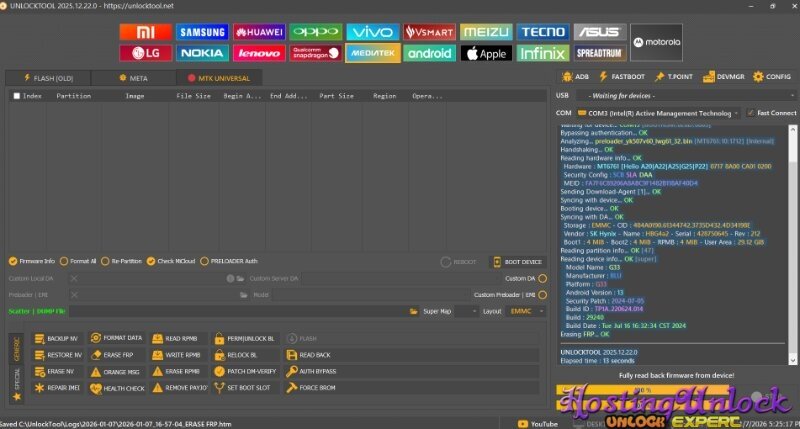Click the ERASE FRP button

117,355
